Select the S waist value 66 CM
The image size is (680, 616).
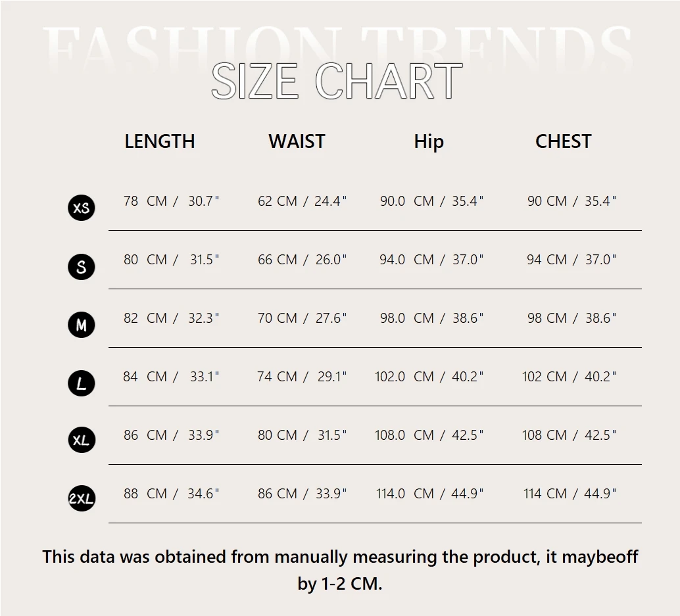coord(278,260)
